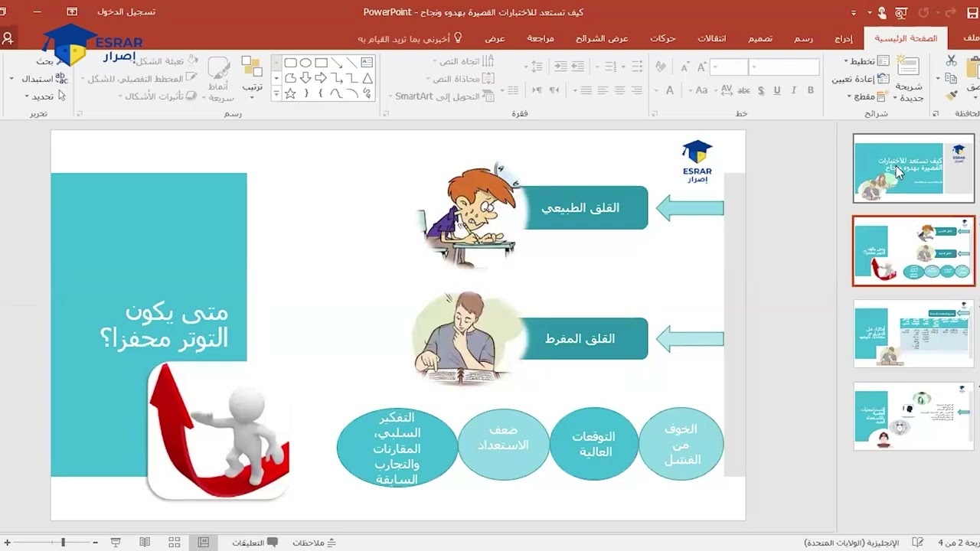Click the Tell Me search box
This screenshot has height=551, width=980.
click(x=410, y=38)
